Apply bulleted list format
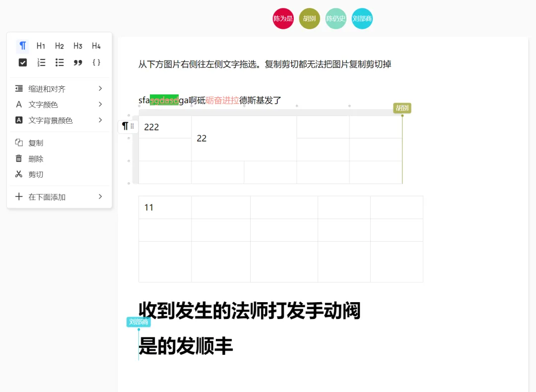Screen dimensions: 536x392 60,63
